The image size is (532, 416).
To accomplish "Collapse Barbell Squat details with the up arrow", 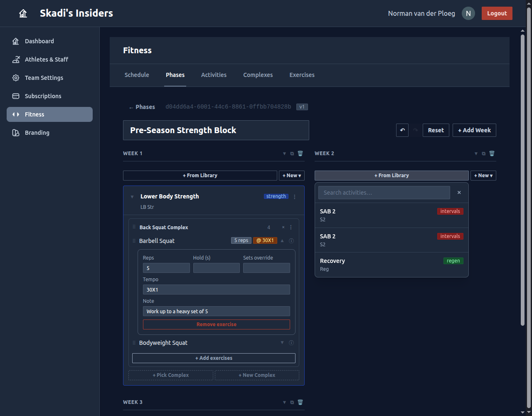I will 282,240.
